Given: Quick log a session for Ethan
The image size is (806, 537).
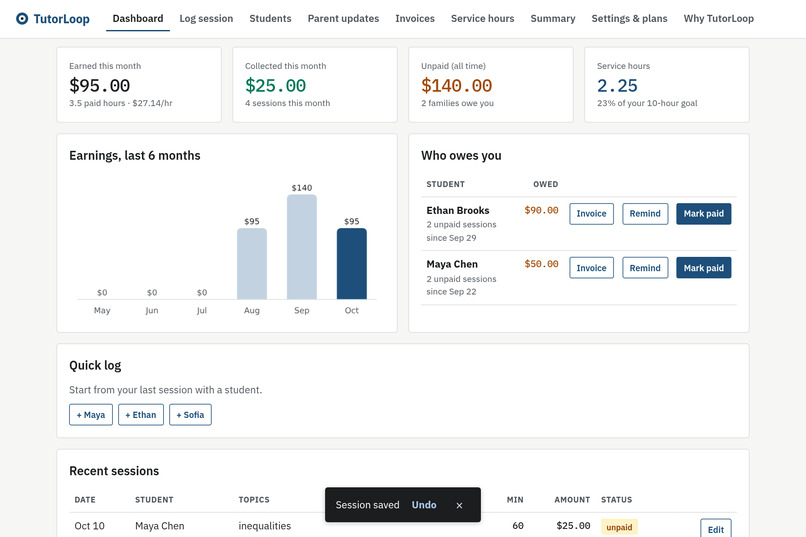Looking at the screenshot, I should (141, 415).
